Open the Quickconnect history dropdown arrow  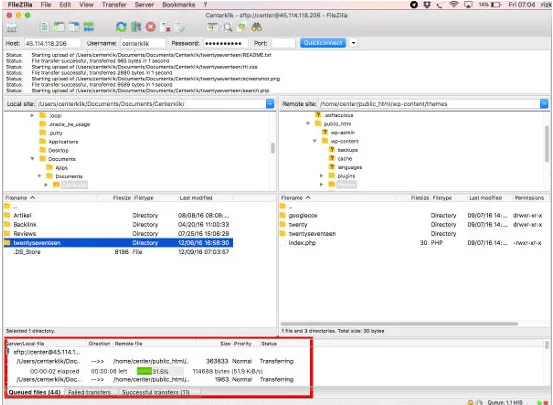353,43
